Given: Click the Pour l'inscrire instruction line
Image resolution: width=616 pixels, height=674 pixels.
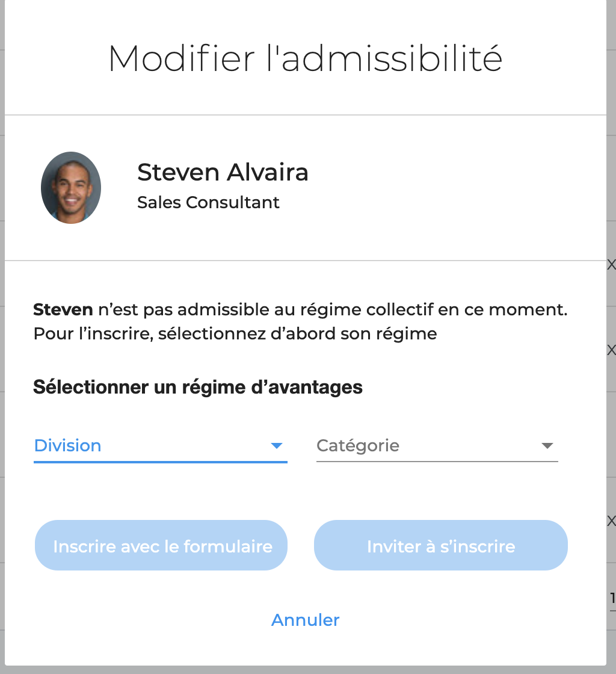Looking at the screenshot, I should tap(235, 333).
